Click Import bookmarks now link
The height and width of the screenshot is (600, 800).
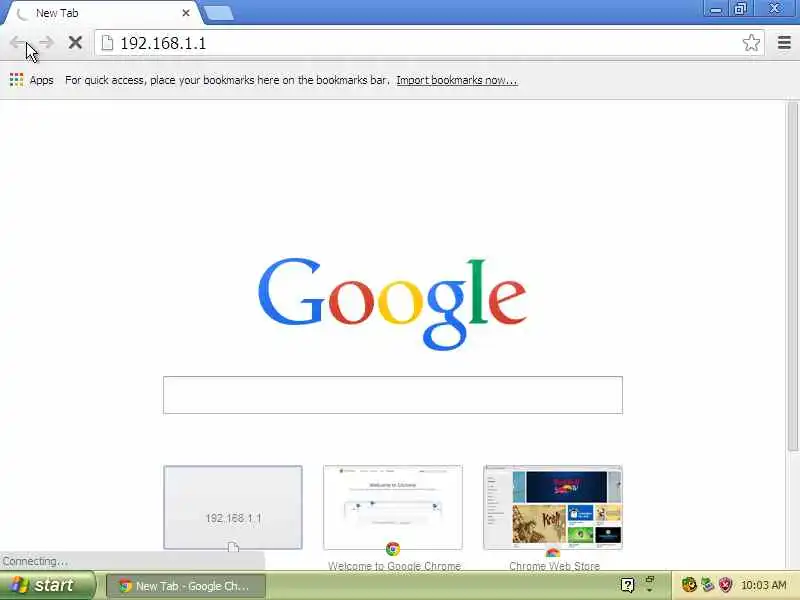click(x=457, y=80)
